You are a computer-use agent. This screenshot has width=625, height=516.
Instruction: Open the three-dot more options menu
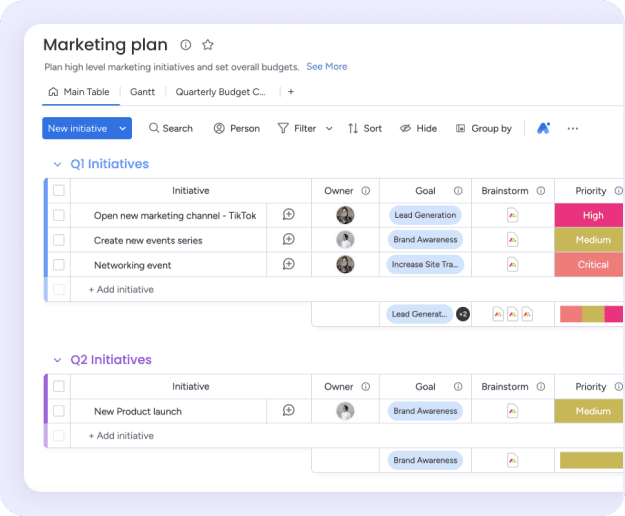pos(573,128)
